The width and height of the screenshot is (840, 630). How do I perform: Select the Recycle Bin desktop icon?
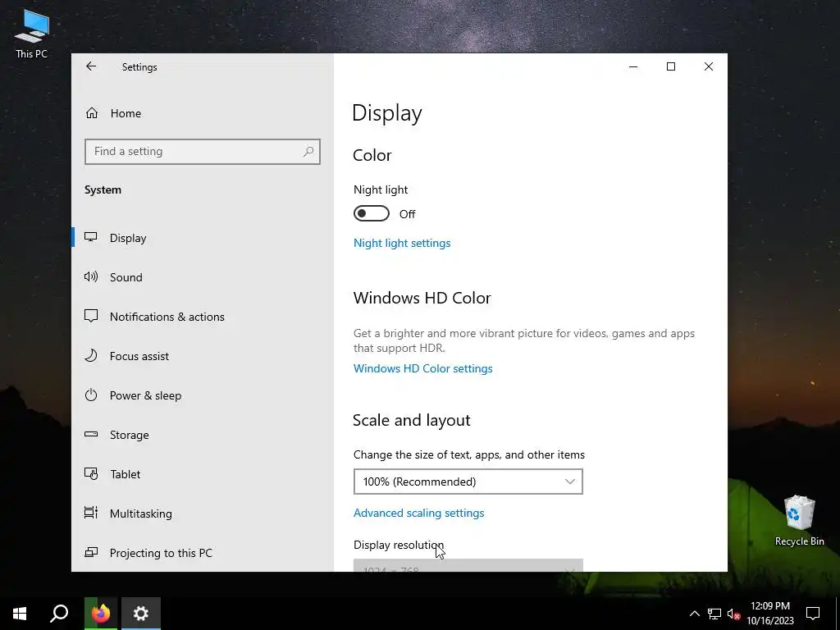pyautogui.click(x=799, y=521)
